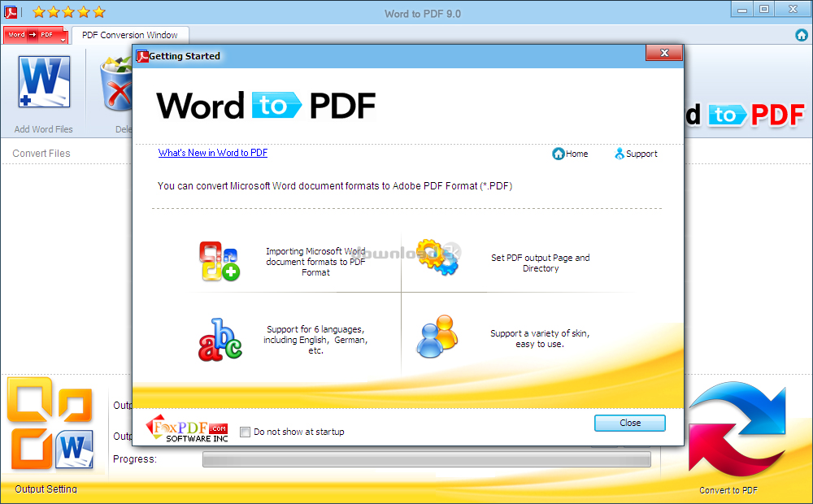The height and width of the screenshot is (504, 813).
Task: Switch to PDF Conversion Window tab
Action: coord(129,35)
